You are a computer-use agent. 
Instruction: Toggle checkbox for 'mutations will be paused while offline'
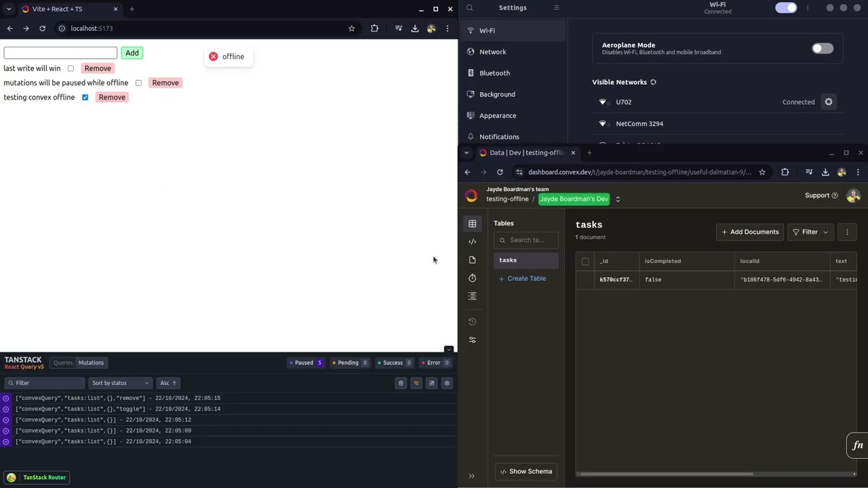138,83
